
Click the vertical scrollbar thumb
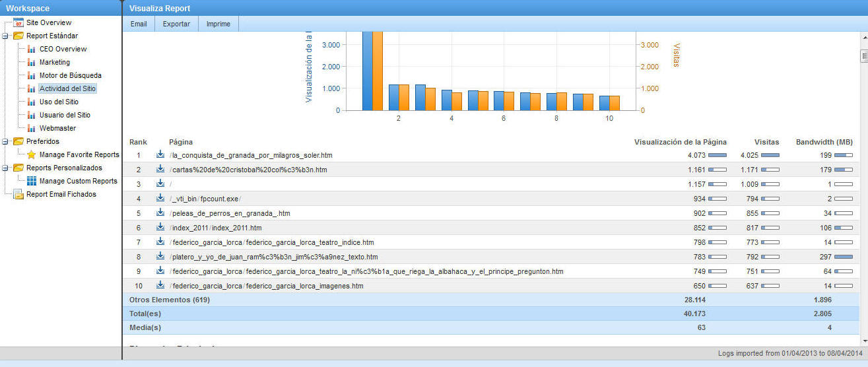click(863, 56)
